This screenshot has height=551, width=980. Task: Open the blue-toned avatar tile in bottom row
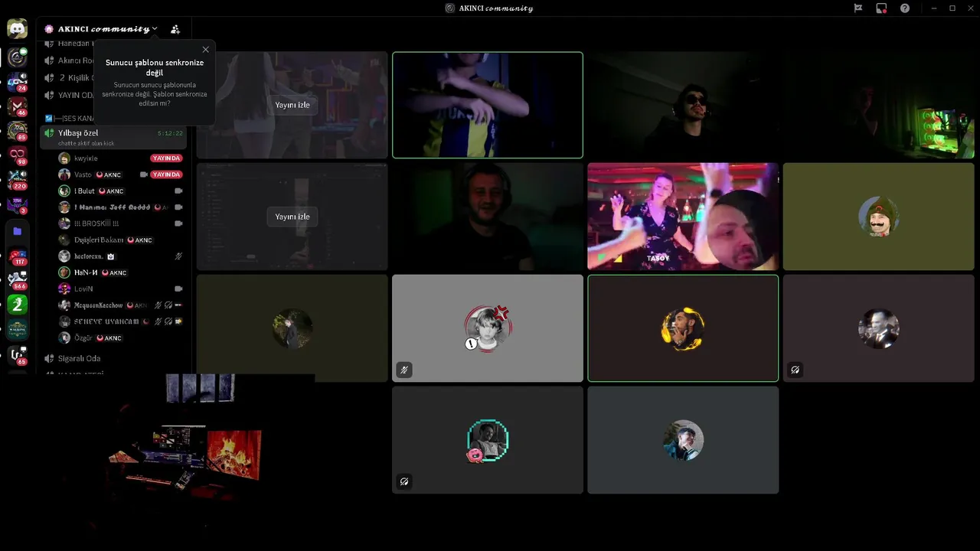(x=683, y=440)
